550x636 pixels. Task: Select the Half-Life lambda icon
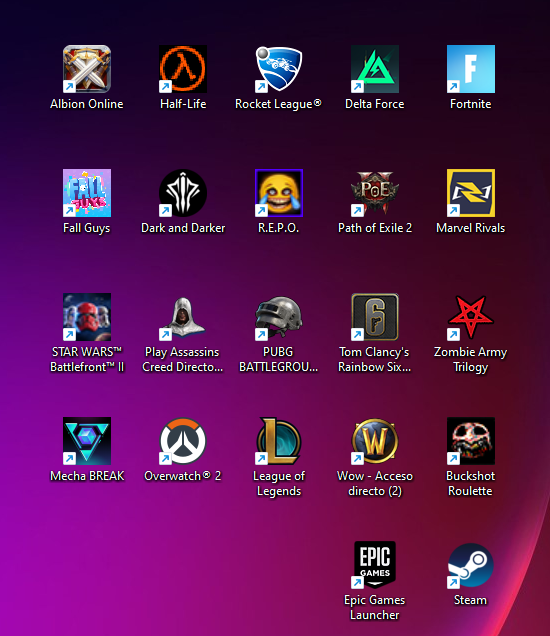click(183, 69)
